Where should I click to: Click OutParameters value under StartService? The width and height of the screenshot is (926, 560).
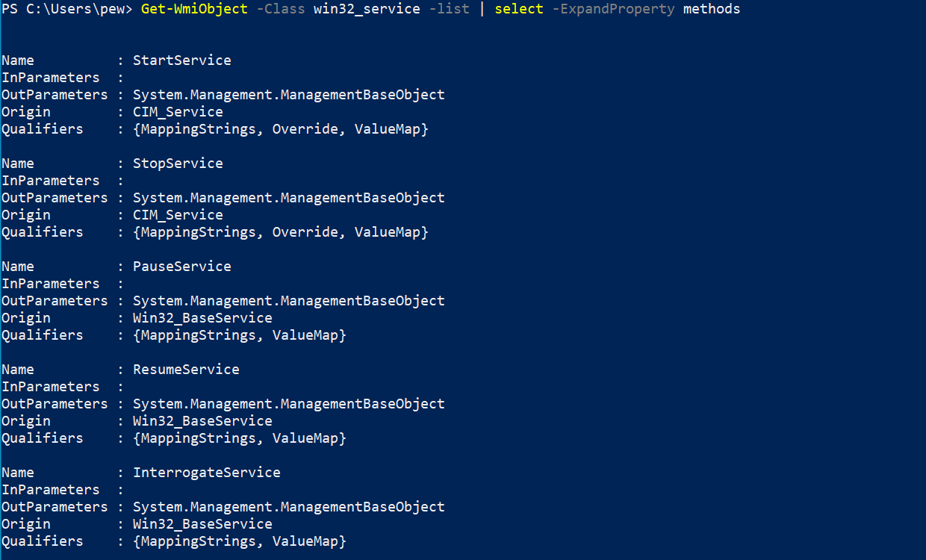tap(289, 95)
